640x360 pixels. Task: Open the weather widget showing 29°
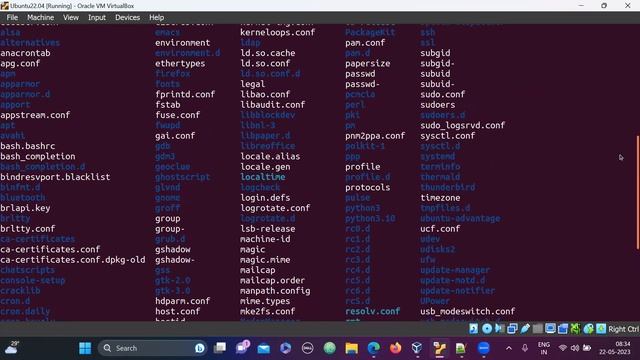(x=11, y=348)
